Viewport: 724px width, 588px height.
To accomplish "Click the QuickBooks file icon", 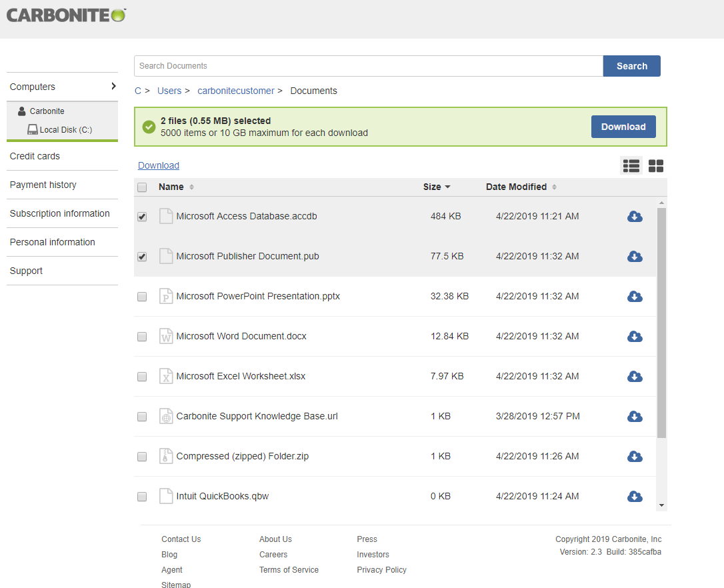I will 166,496.
